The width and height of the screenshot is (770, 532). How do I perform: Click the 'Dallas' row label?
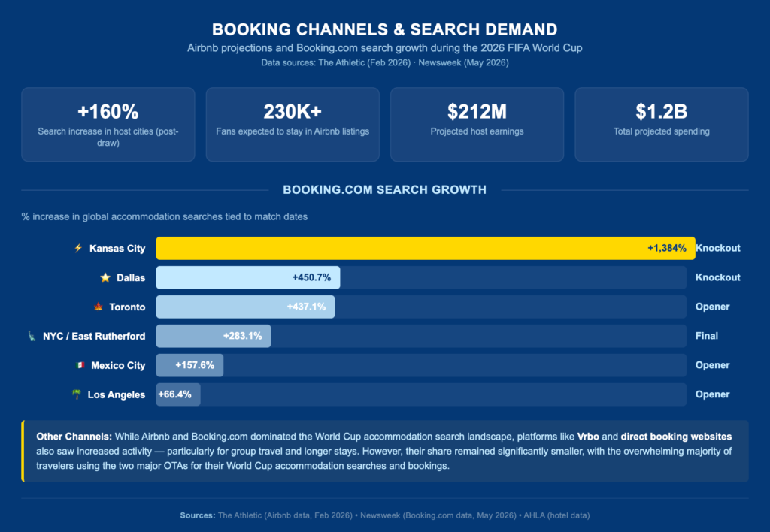click(x=131, y=278)
